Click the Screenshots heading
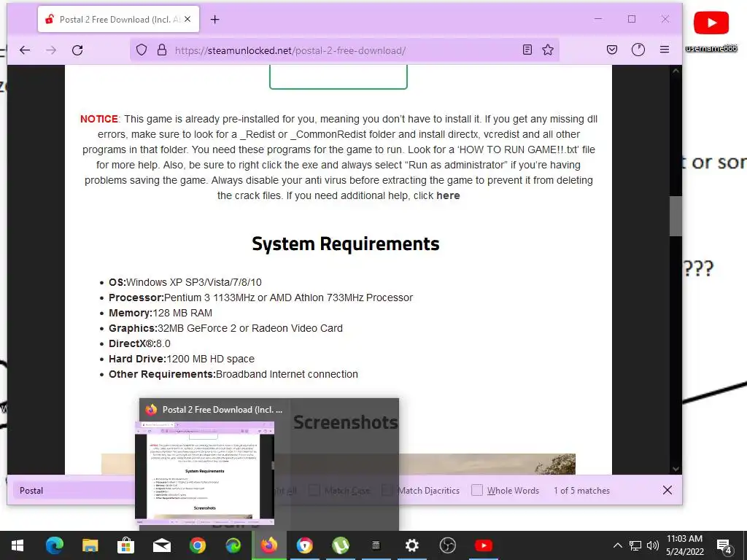This screenshot has height=560, width=747. tap(345, 422)
